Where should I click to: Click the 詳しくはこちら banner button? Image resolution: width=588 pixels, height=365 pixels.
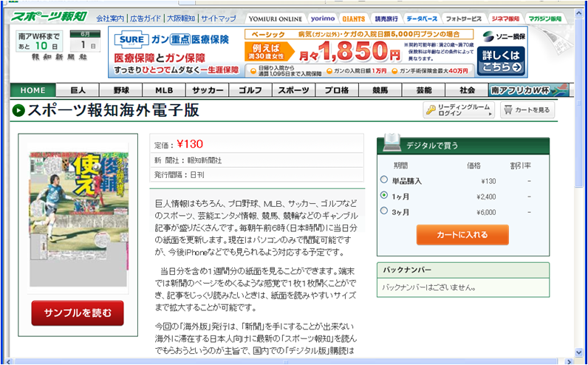click(501, 61)
